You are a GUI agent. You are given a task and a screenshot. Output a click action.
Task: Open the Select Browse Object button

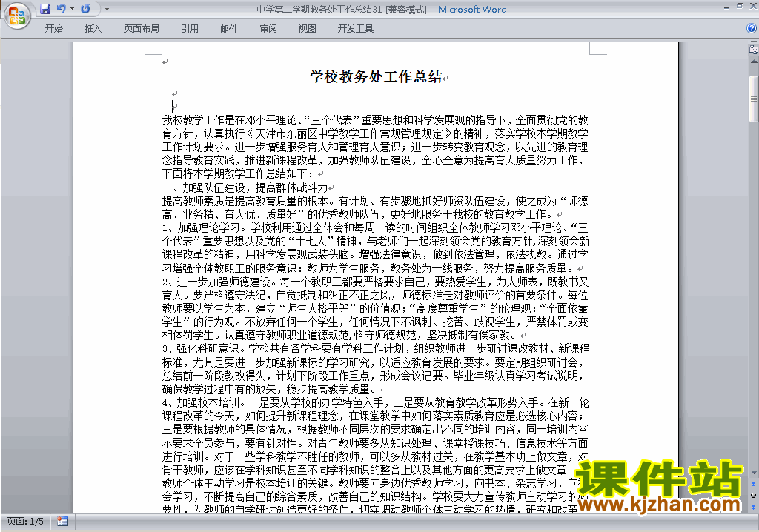tap(754, 495)
